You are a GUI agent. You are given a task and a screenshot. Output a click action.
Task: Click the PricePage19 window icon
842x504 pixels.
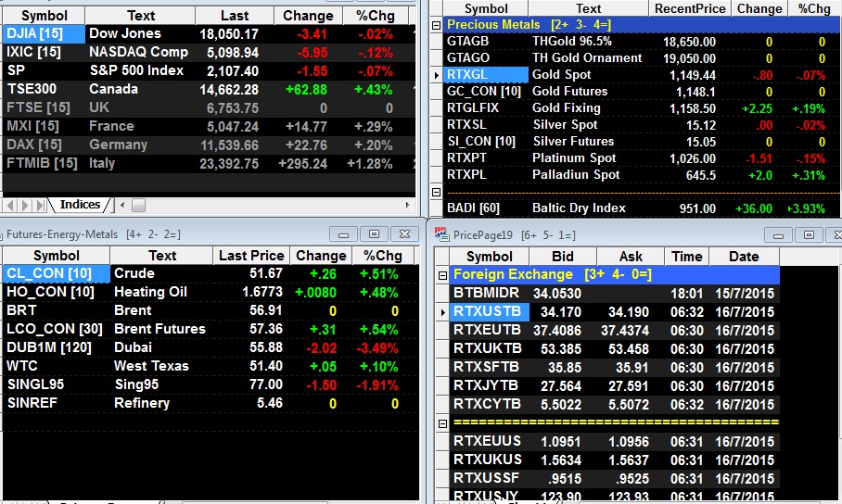tap(441, 234)
